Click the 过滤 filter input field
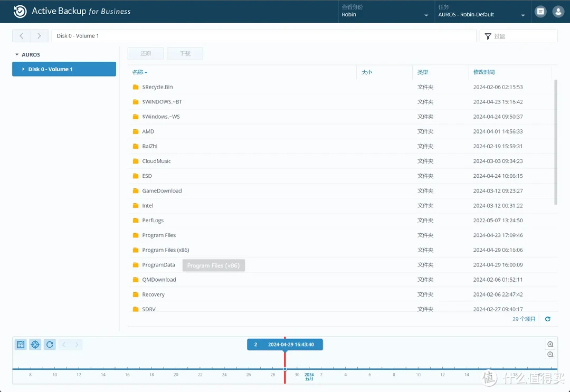This screenshot has height=392, width=570. coord(522,36)
